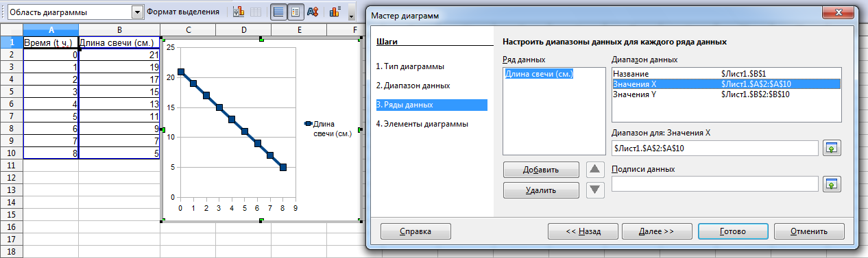Toggle legend display toolbar icon

[x=296, y=12]
